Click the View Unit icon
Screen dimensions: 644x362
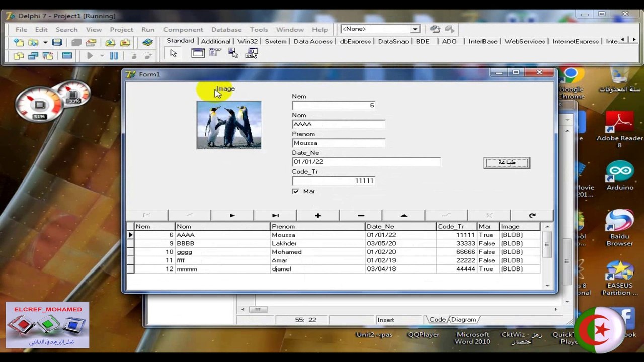point(19,56)
